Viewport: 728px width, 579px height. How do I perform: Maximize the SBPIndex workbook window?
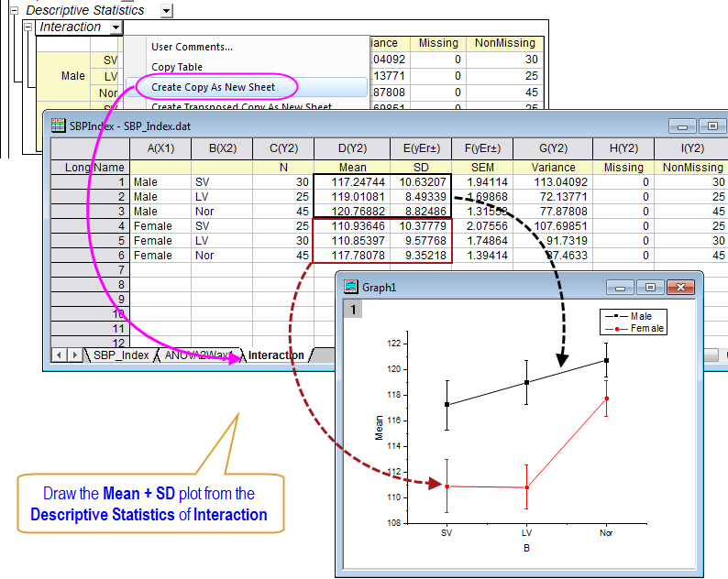(x=712, y=126)
